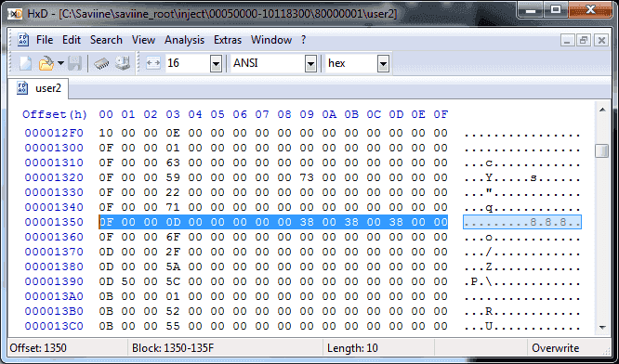The height and width of the screenshot is (364, 619).
Task: Click the HxD document icon in menu bar
Action: 23,40
